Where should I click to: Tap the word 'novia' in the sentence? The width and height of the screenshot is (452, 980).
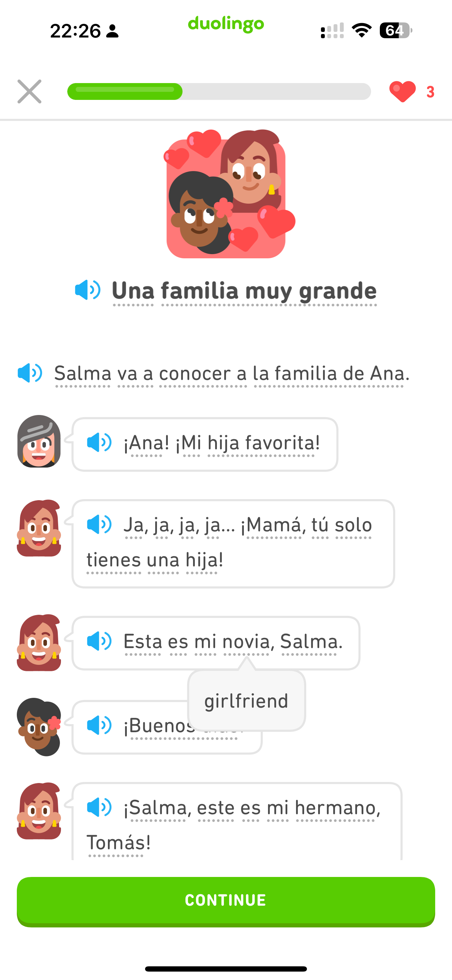click(x=246, y=642)
